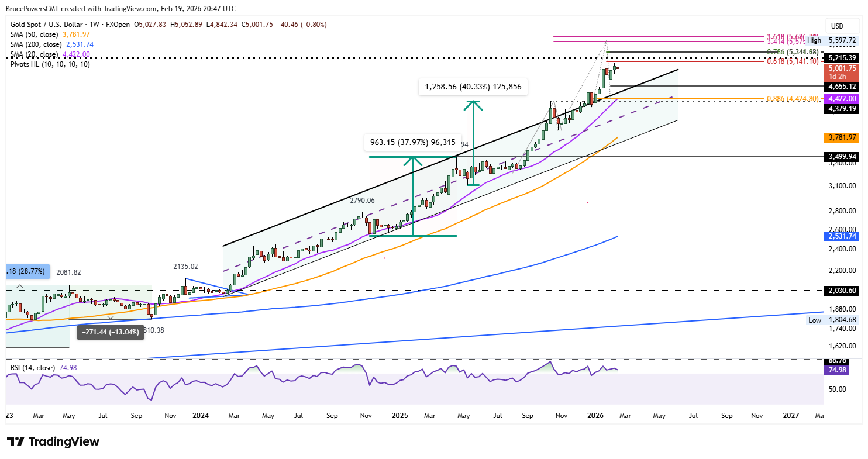Screen dimensions: 868x459
Task: Click the orange 3,781.97 value in SMA legend
Action: tap(77, 34)
